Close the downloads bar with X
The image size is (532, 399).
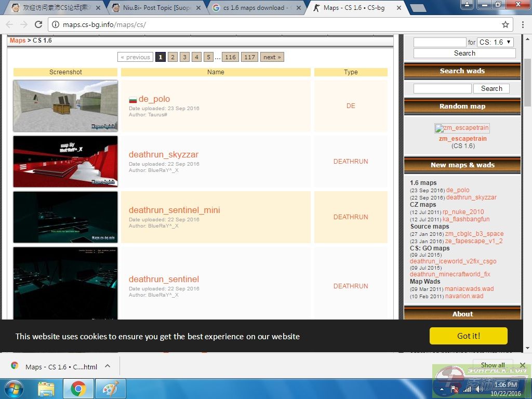(x=523, y=365)
